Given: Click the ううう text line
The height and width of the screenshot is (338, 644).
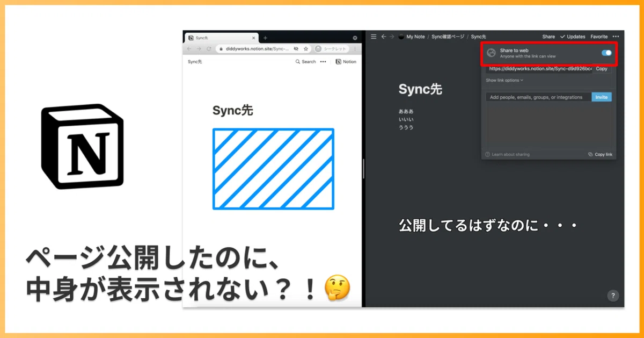Looking at the screenshot, I should (x=406, y=127).
